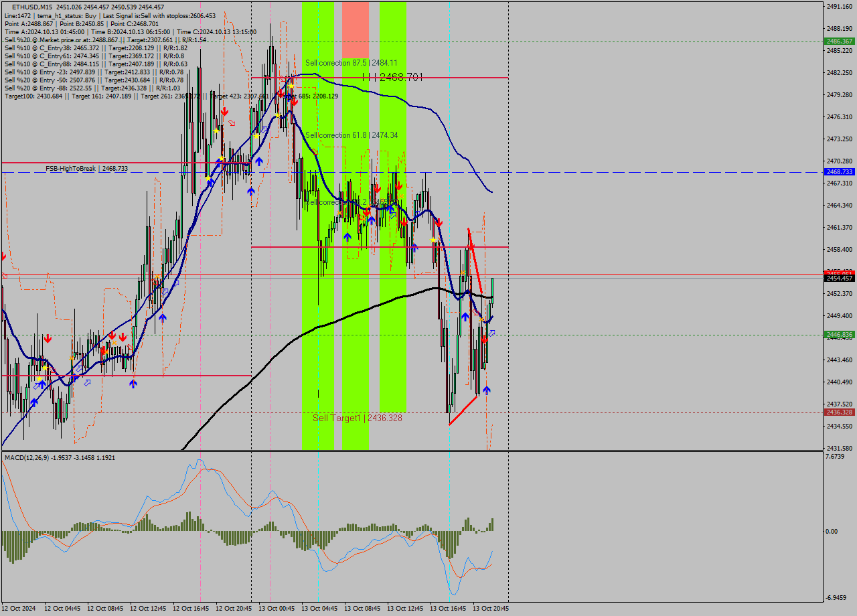Click the 2491.160 price axis label
Image resolution: width=857 pixels, height=616 pixels.
tap(840, 6)
